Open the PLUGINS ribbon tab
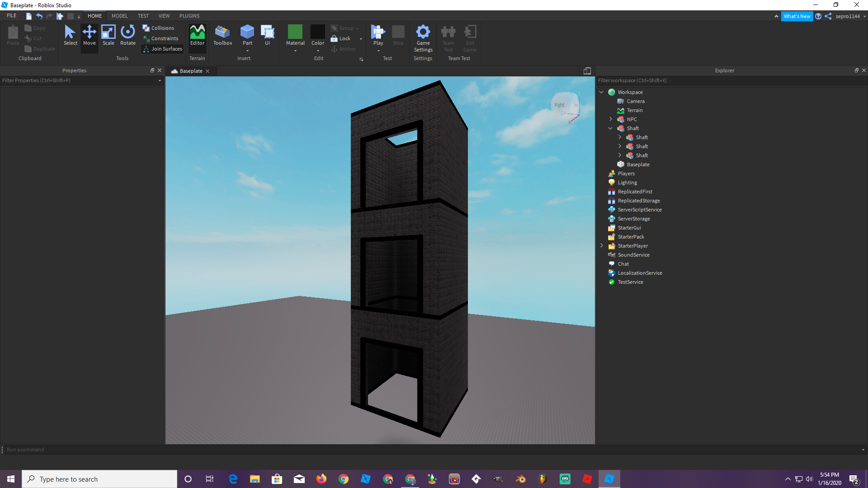868x488 pixels. tap(189, 16)
